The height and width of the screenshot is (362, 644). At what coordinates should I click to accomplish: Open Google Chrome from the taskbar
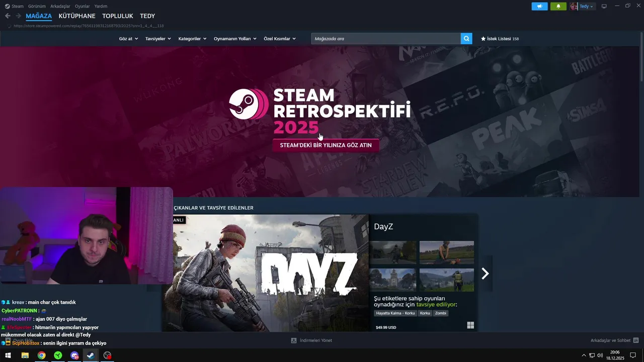point(42,355)
